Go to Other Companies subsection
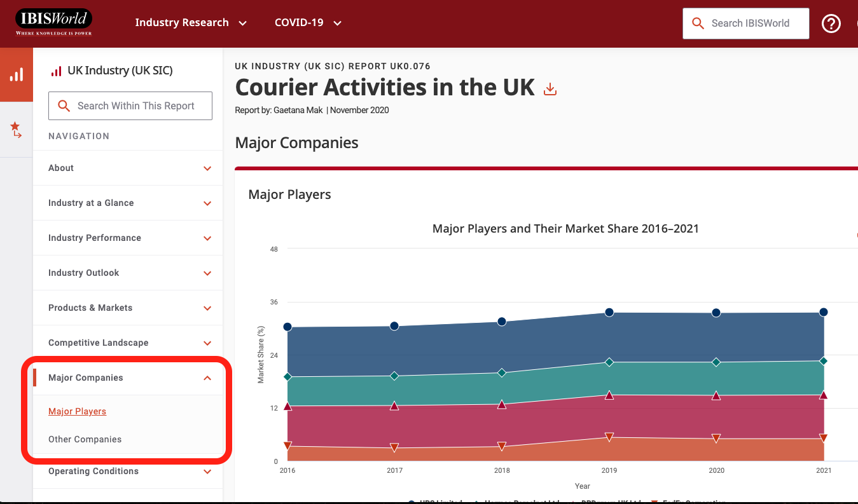The height and width of the screenshot is (504, 858). (85, 439)
